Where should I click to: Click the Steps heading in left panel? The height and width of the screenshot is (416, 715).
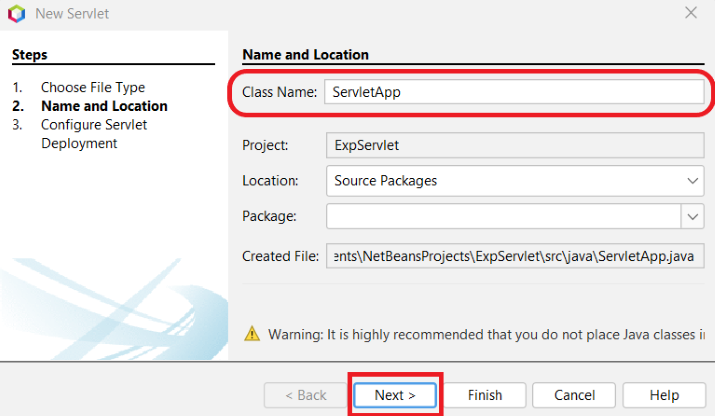tap(30, 55)
